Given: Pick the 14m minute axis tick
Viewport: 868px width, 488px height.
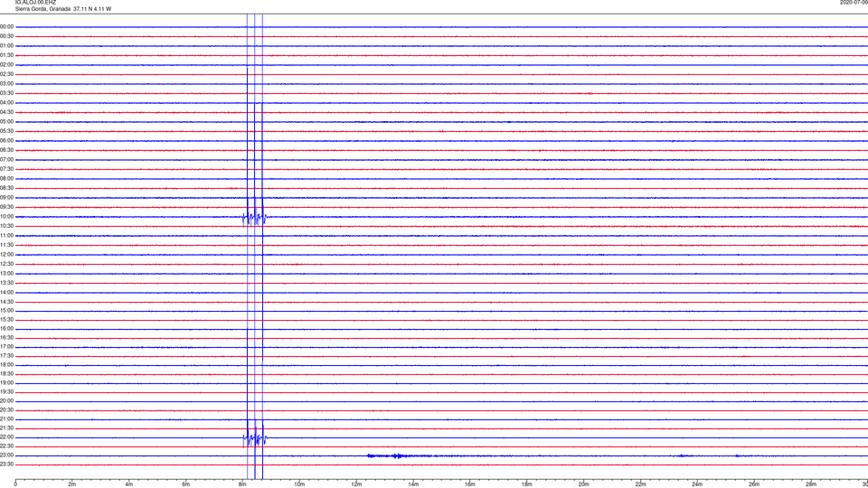Looking at the screenshot, I should tap(413, 484).
